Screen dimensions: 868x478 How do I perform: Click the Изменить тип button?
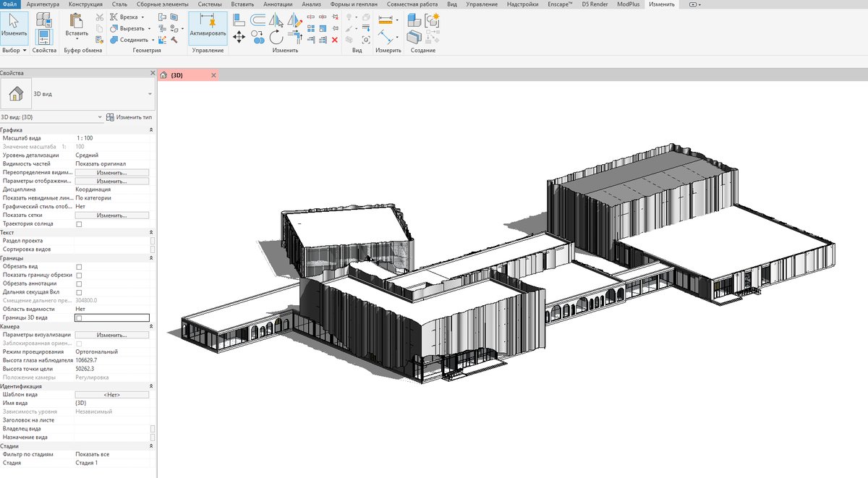pos(129,117)
